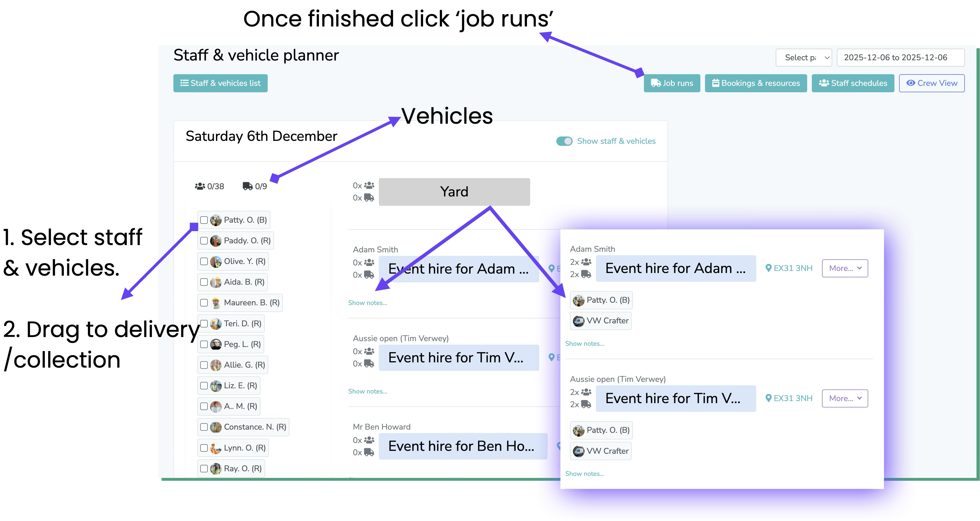Screen dimensions: 980x521
Task: Click Lynn O. avatar in staff list
Action: pos(216,448)
